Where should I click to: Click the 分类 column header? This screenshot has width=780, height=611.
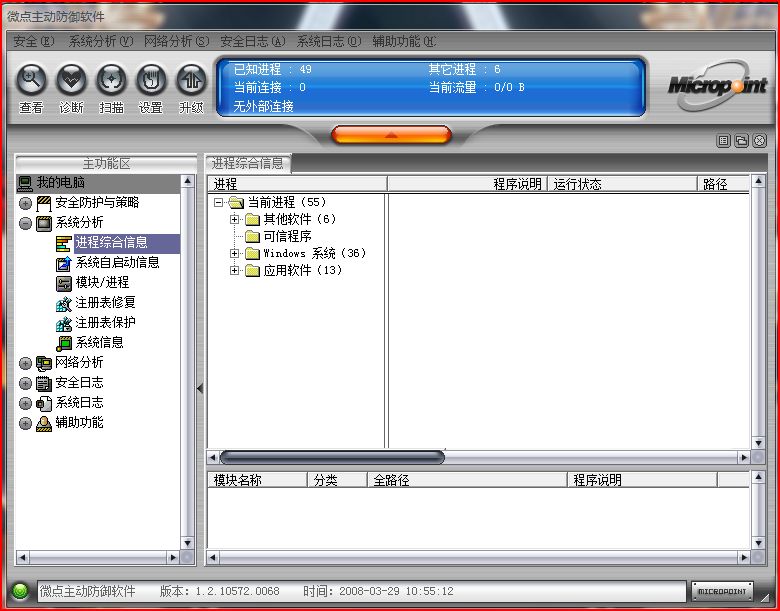click(337, 480)
